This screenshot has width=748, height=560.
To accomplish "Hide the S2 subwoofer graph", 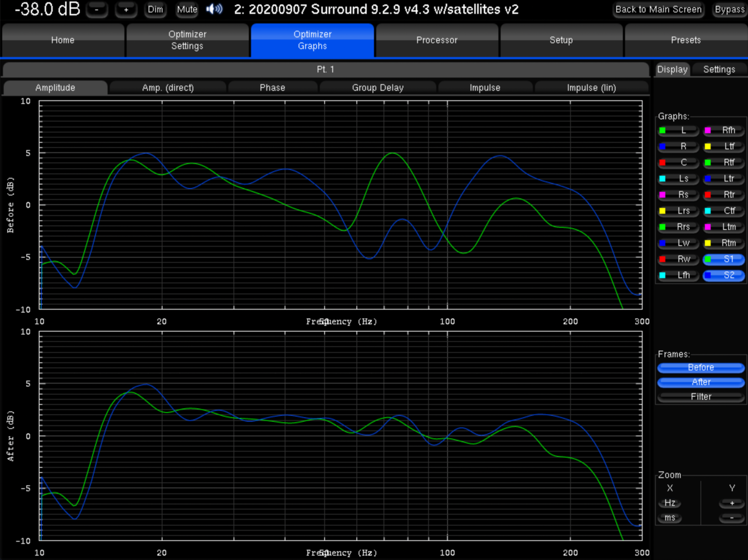I will (x=724, y=275).
